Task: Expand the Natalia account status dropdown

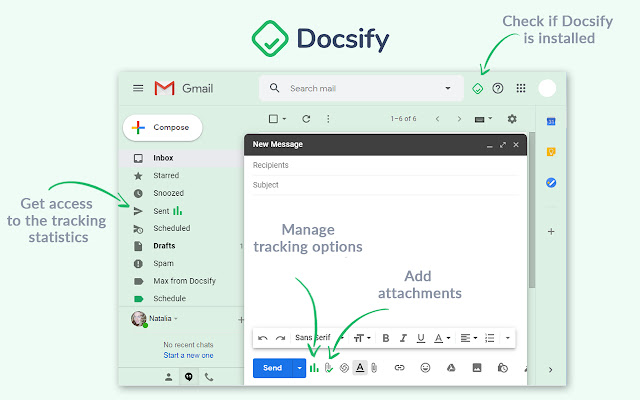Action: pos(176,318)
